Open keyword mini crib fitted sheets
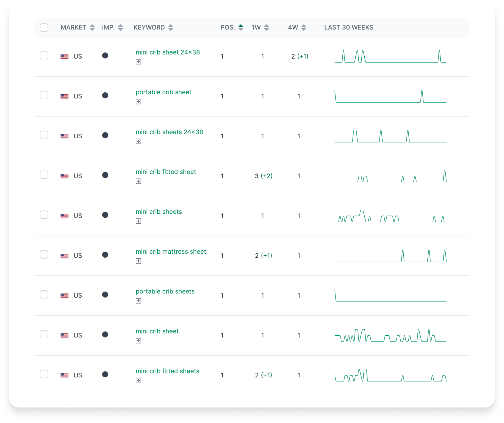The width and height of the screenshot is (504, 423). (x=167, y=371)
